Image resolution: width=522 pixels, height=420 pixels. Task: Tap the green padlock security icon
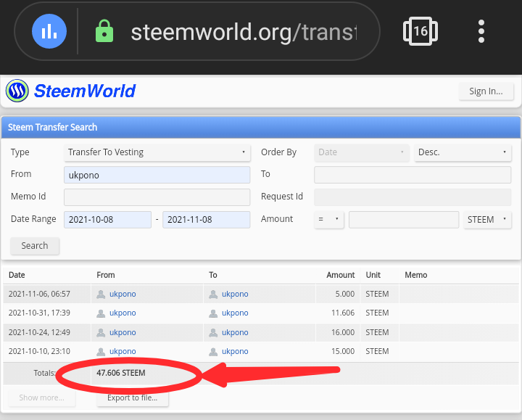[x=104, y=31]
